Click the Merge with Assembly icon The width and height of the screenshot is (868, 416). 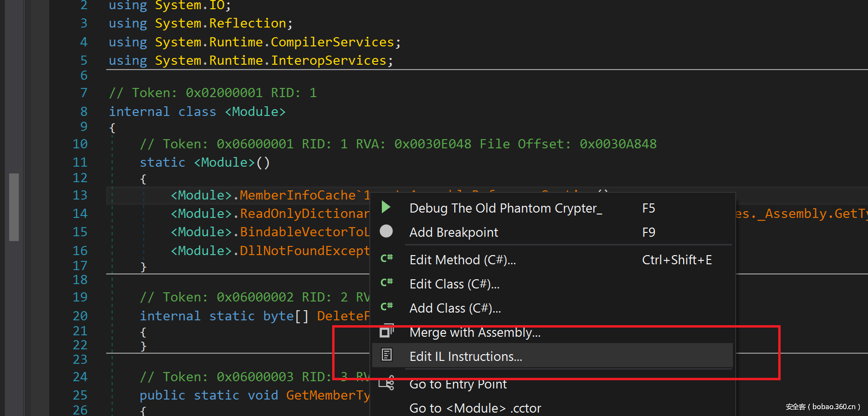(x=386, y=332)
